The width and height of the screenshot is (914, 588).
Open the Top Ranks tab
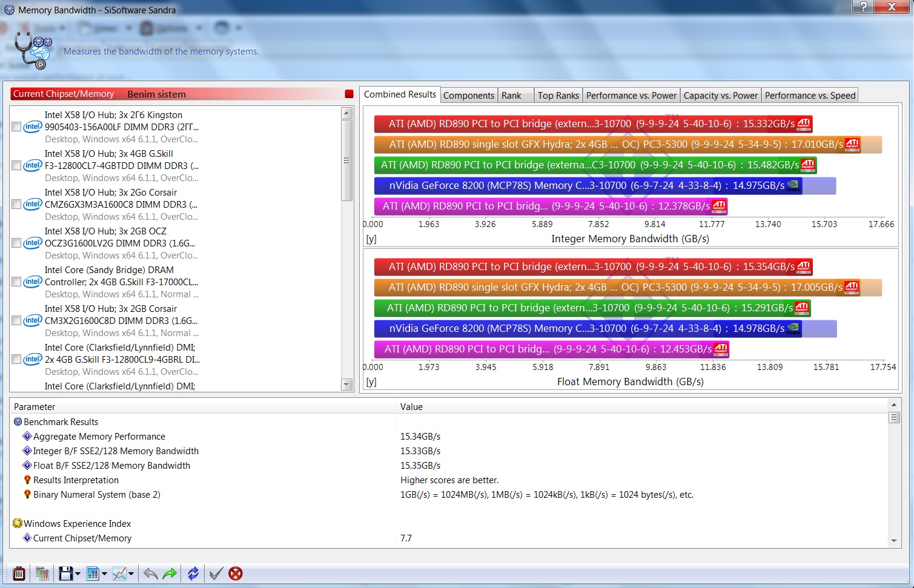[558, 96]
